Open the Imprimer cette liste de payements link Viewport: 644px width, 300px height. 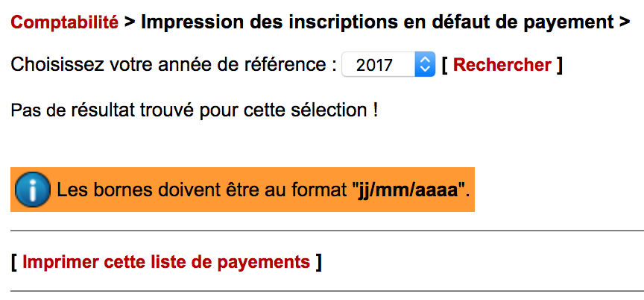(165, 262)
